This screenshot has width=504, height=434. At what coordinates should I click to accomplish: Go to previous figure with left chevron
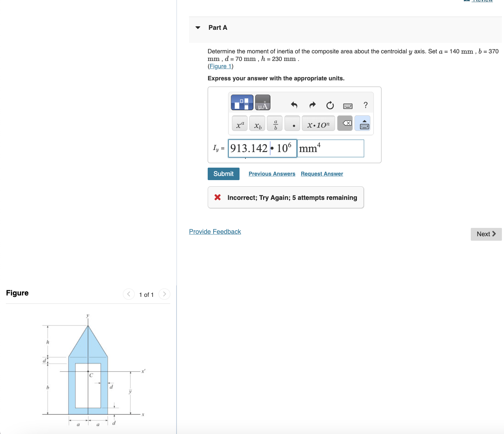(128, 294)
